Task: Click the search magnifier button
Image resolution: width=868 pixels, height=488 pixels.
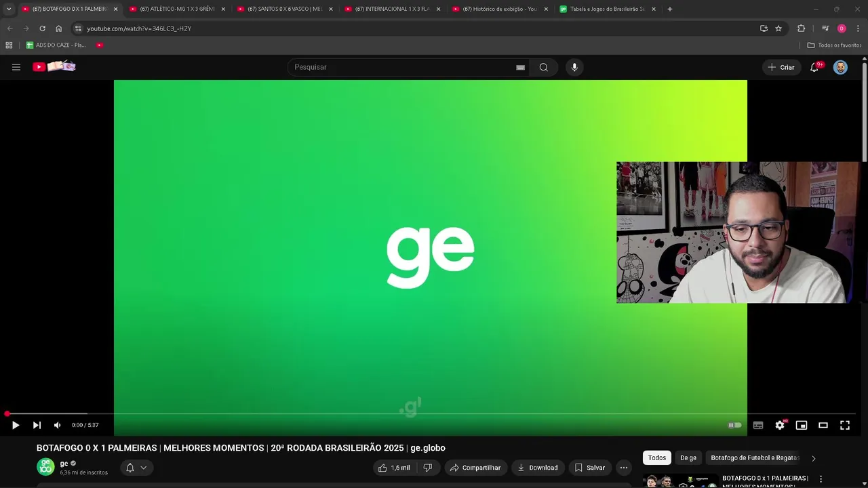Action: tap(544, 67)
